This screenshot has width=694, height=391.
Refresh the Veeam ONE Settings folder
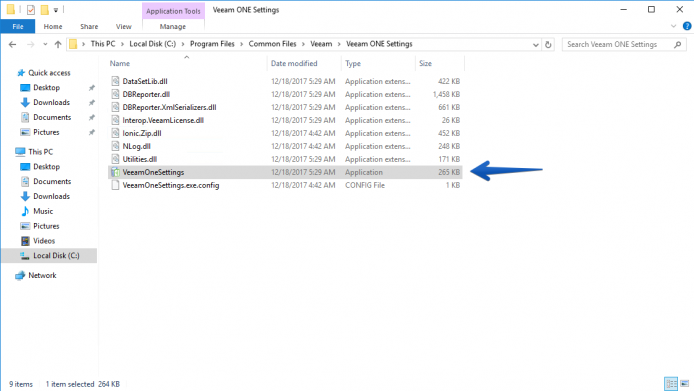[548, 44]
